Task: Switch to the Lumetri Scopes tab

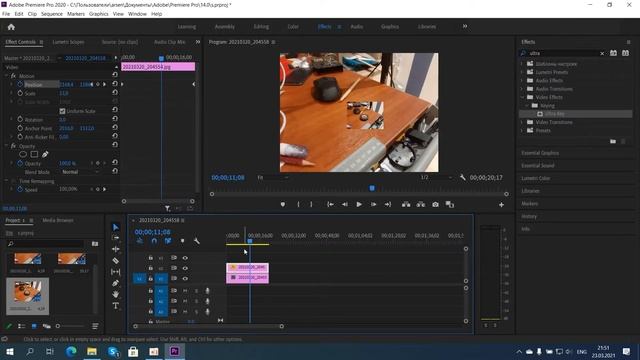Action: [x=68, y=42]
